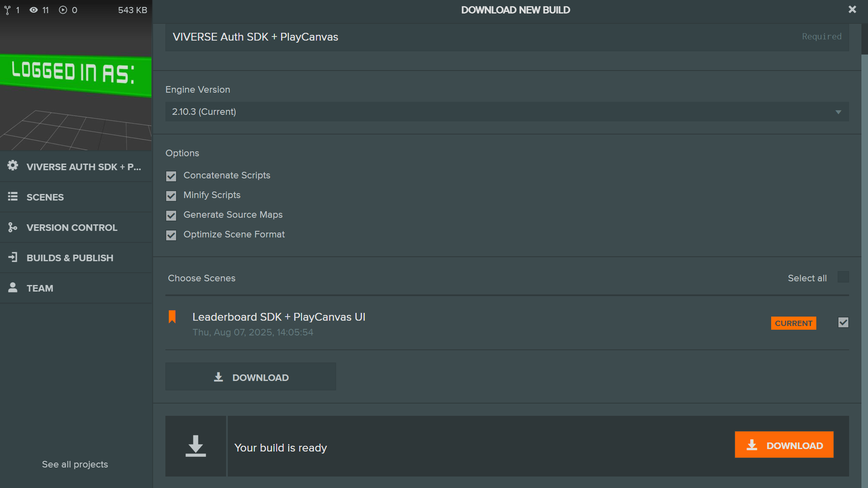Go to Builds & Publish section
This screenshot has height=488, width=868.
pyautogui.click(x=70, y=258)
